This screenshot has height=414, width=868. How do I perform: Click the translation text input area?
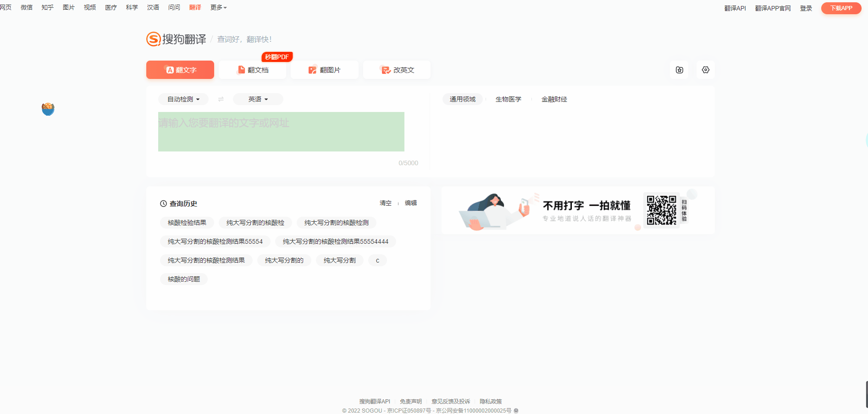pyautogui.click(x=281, y=132)
